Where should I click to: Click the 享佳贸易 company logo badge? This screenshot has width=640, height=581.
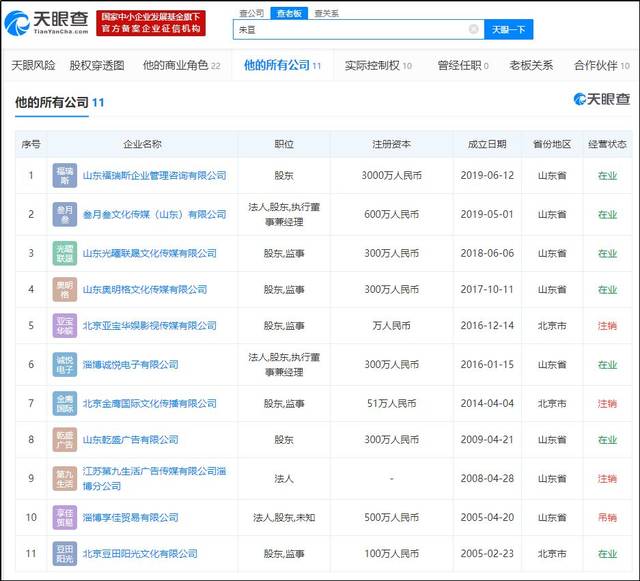click(x=64, y=517)
